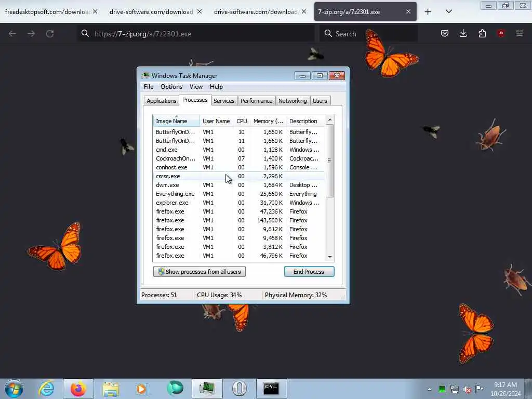Open Task Manager File menu

(149, 87)
